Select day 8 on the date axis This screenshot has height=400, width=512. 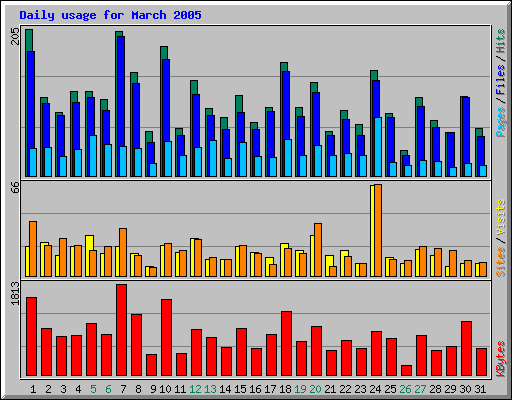(x=138, y=389)
